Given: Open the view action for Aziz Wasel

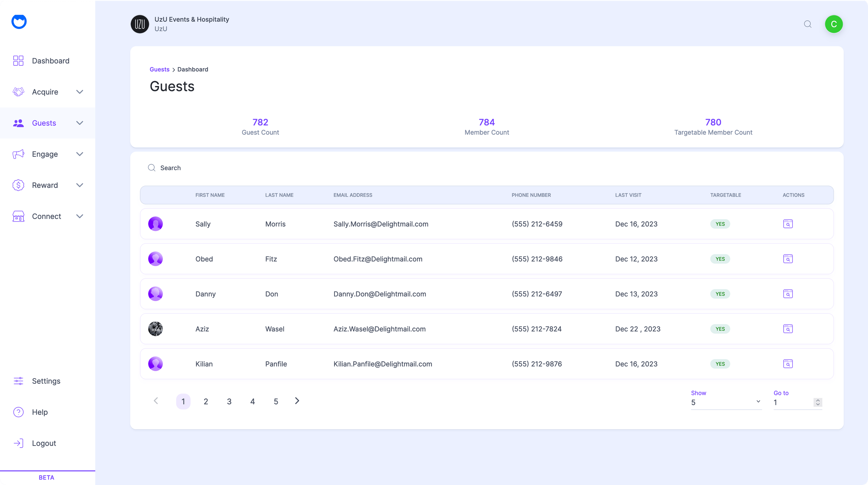Looking at the screenshot, I should coord(788,329).
